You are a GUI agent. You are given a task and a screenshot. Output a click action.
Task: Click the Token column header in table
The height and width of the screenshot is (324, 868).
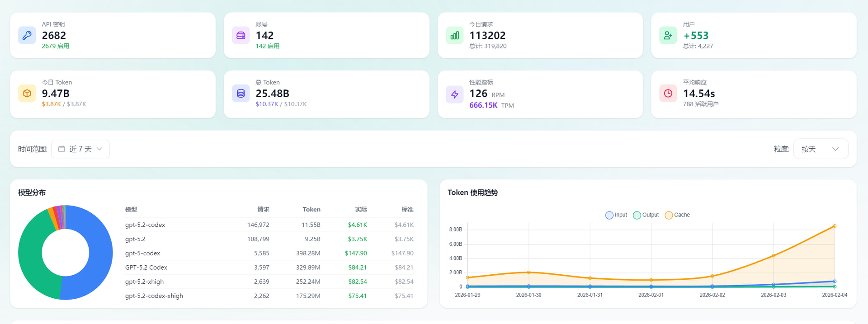(x=311, y=210)
